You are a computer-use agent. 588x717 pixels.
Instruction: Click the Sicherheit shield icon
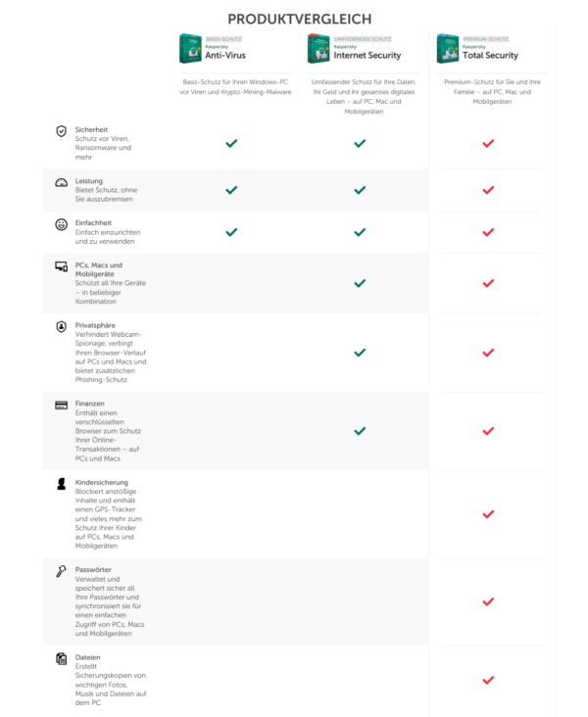[61, 130]
